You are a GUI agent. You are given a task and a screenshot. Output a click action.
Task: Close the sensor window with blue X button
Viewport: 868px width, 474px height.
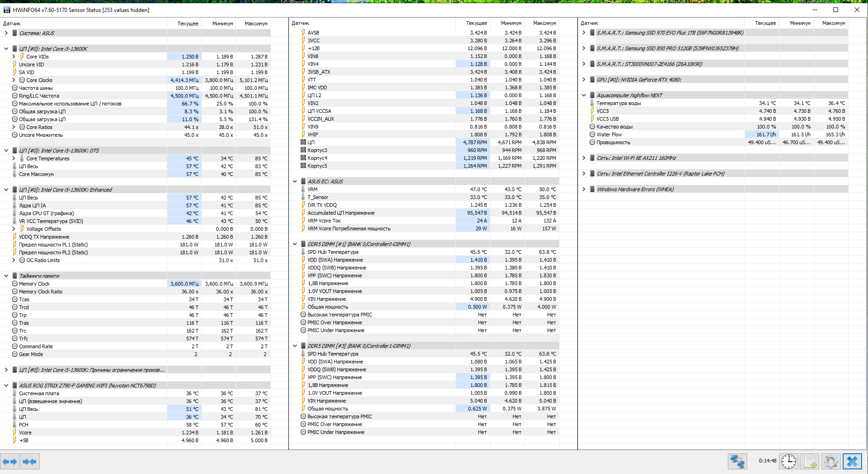click(852, 461)
